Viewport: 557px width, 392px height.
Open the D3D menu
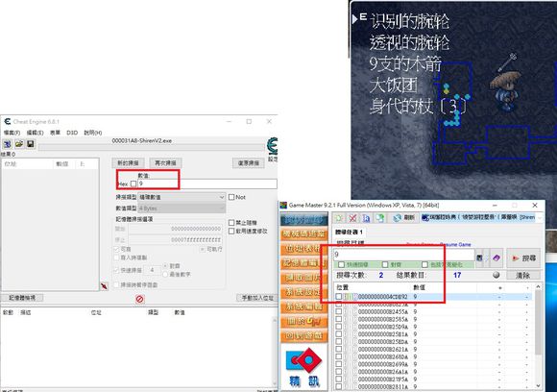(72, 133)
